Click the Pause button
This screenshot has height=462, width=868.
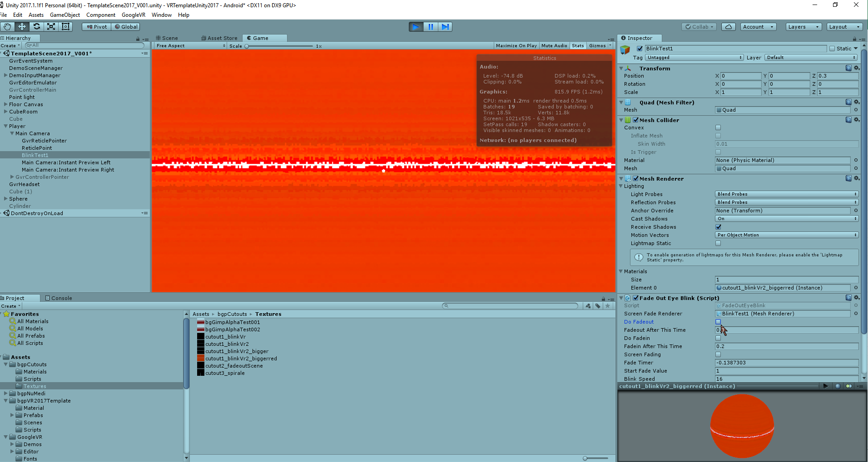[431, 27]
